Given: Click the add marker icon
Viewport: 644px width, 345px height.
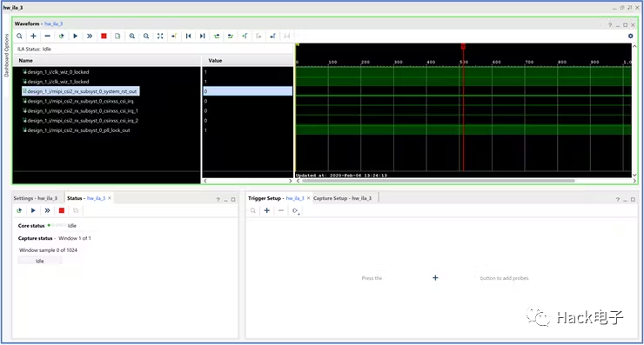Looking at the screenshot, I should tap(245, 36).
